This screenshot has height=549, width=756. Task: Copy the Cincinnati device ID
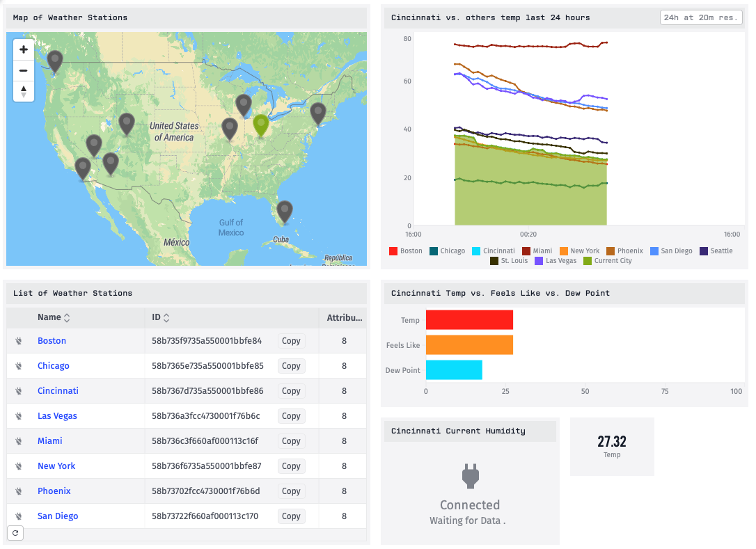291,391
